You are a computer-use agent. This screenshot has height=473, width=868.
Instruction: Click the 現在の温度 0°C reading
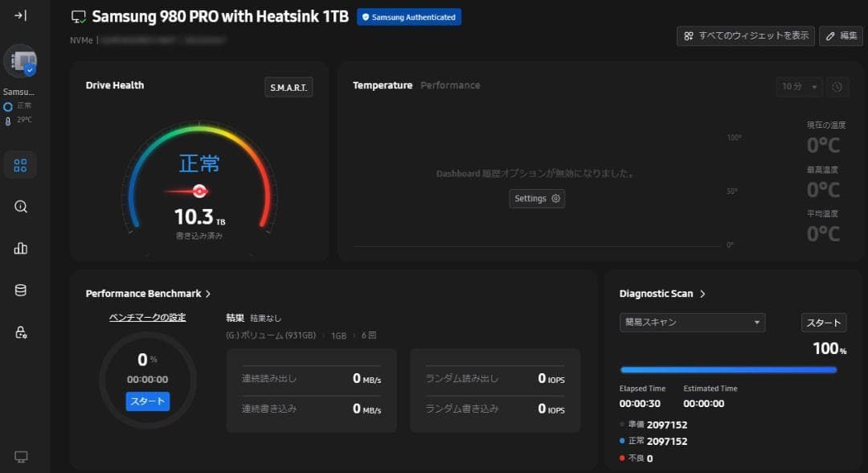[823, 145]
